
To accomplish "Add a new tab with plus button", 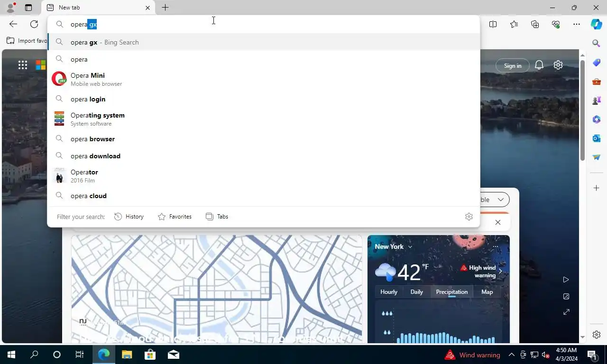I will click(165, 8).
